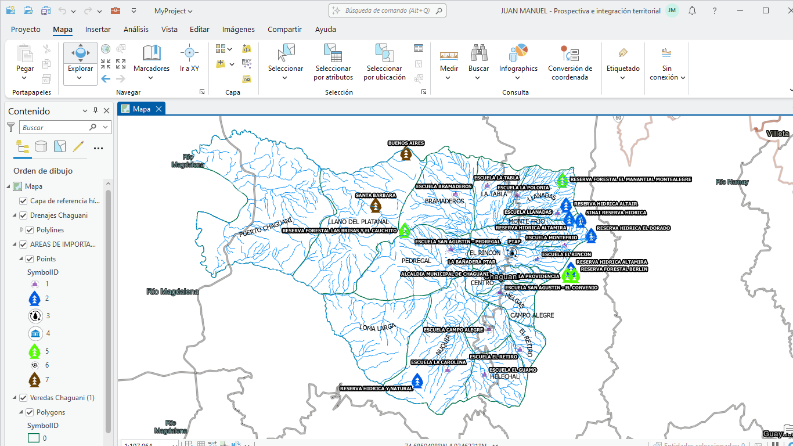Viewport: 793px width, 446px height.
Task: Expand the Polylines sublayer
Action: tap(20, 229)
